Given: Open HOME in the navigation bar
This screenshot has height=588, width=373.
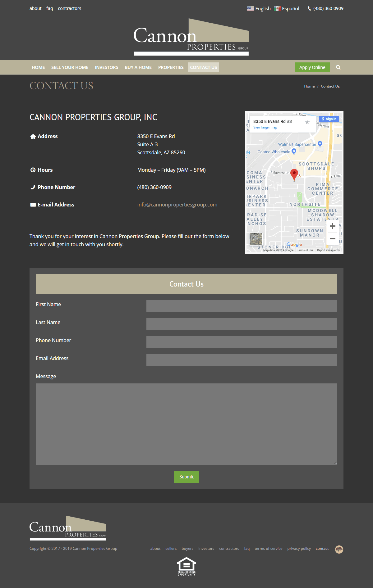Looking at the screenshot, I should click(x=38, y=67).
